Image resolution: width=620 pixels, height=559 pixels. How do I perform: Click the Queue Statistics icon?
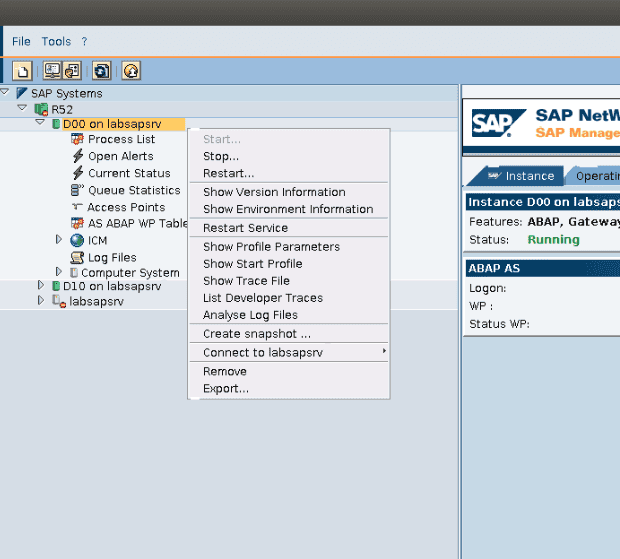77,190
